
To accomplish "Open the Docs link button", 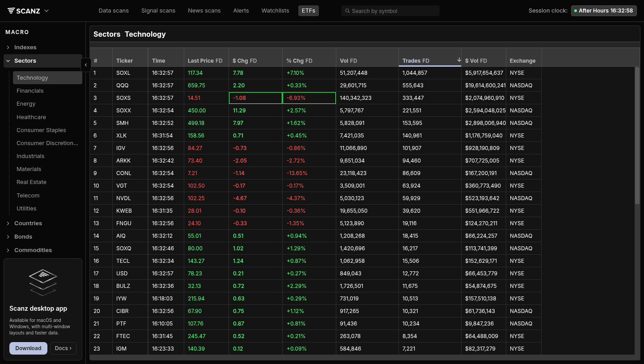I will click(63, 348).
